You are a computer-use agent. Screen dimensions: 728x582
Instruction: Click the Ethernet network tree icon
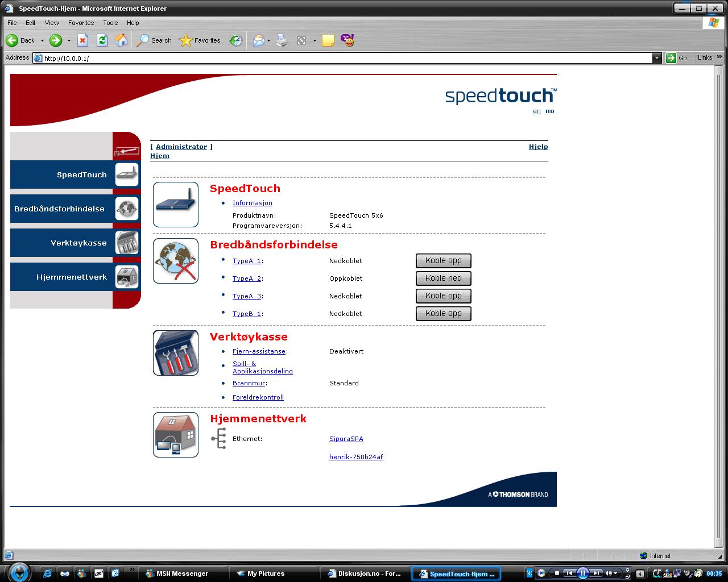219,439
